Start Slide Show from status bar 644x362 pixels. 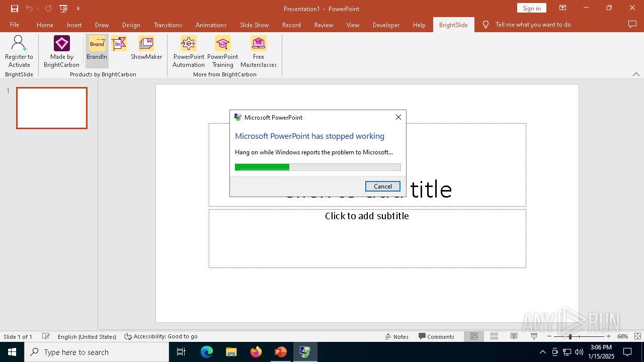pos(534,336)
